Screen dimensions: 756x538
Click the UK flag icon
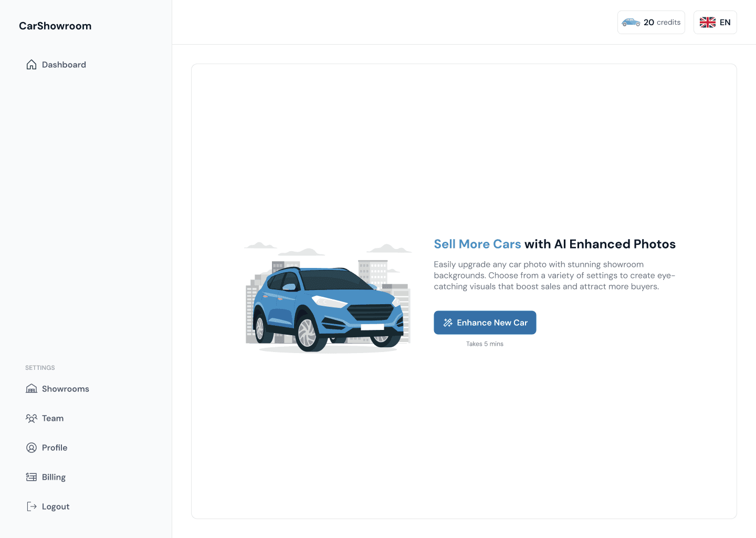[x=708, y=23]
